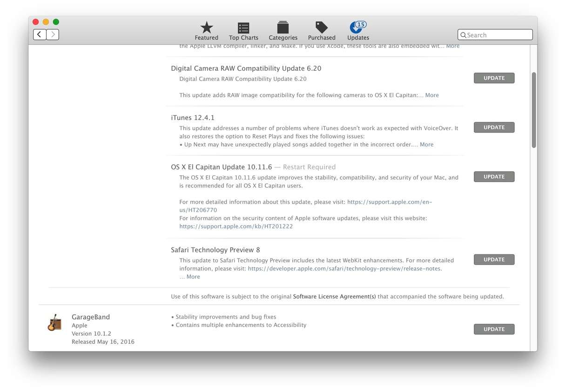Minimize the window using the yellow button

pyautogui.click(x=46, y=22)
